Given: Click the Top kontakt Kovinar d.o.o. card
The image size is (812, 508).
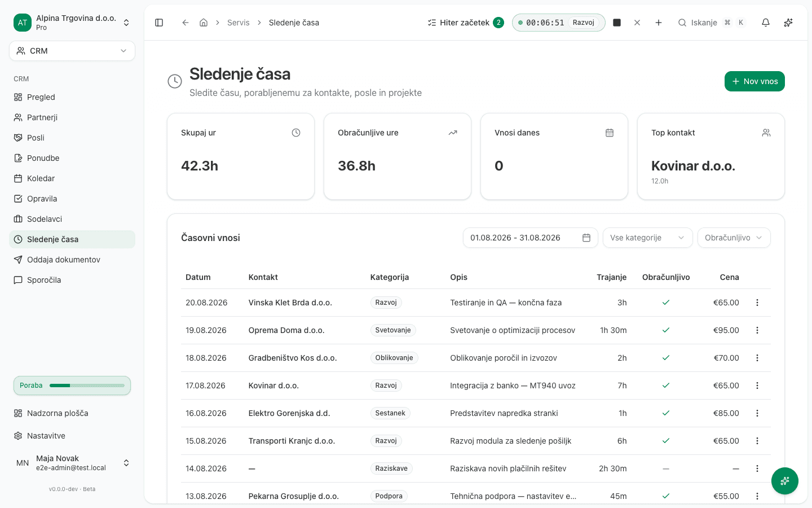Looking at the screenshot, I should click(711, 156).
